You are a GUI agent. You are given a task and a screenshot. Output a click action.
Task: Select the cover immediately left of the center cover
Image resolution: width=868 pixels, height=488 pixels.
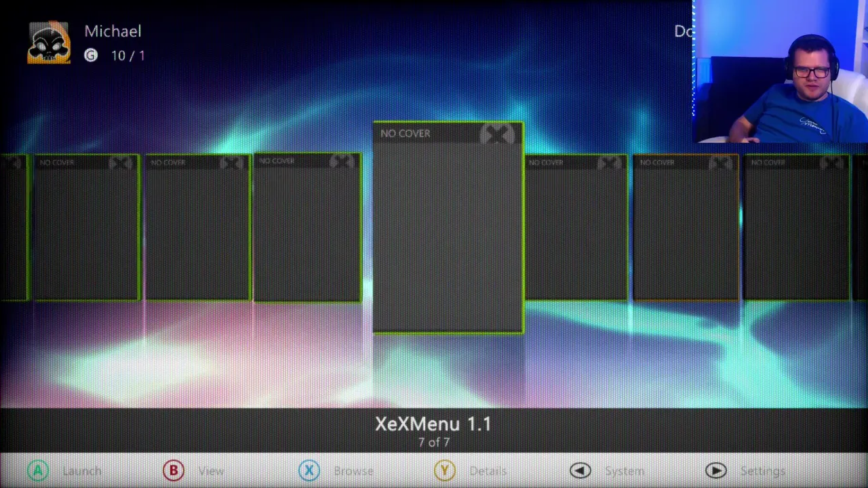click(307, 227)
